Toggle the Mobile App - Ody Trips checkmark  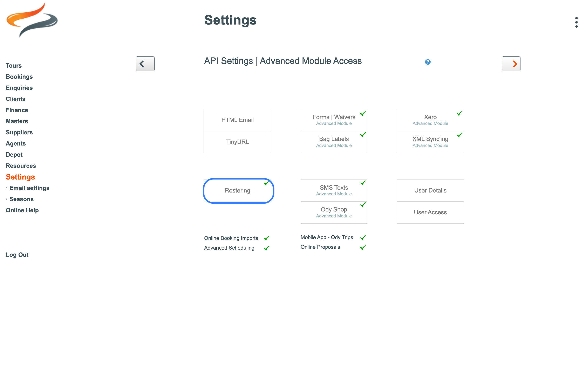pyautogui.click(x=363, y=237)
